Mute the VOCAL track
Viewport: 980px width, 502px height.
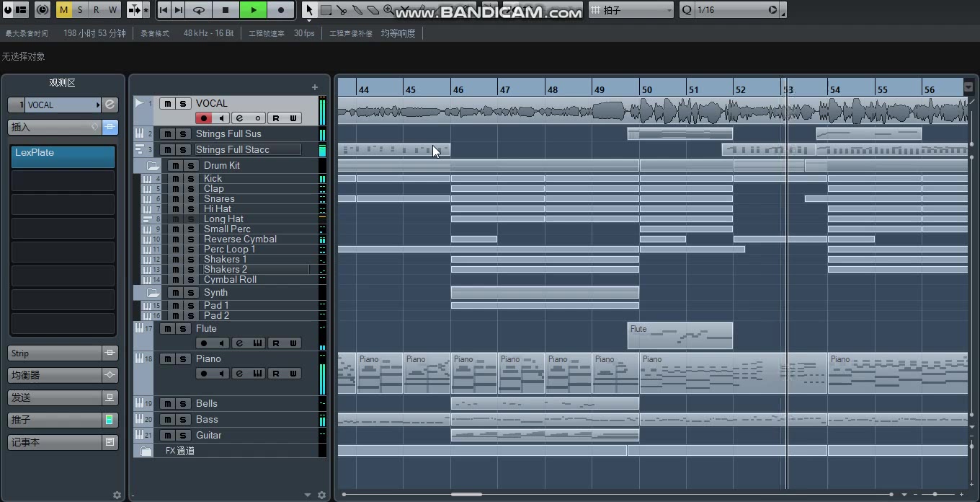167,104
